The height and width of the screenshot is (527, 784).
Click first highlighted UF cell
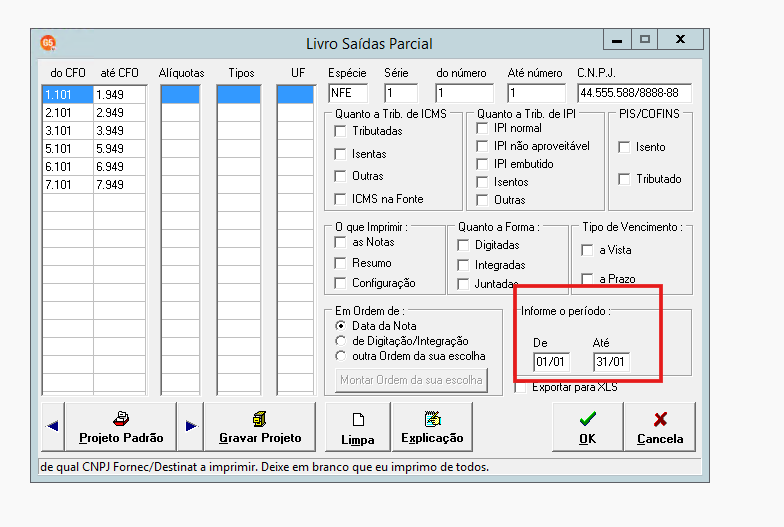pos(296,94)
